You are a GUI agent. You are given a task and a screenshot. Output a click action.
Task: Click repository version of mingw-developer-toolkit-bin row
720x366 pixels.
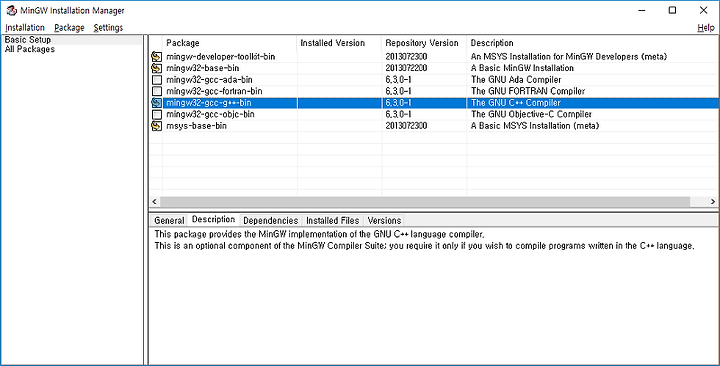(406, 57)
